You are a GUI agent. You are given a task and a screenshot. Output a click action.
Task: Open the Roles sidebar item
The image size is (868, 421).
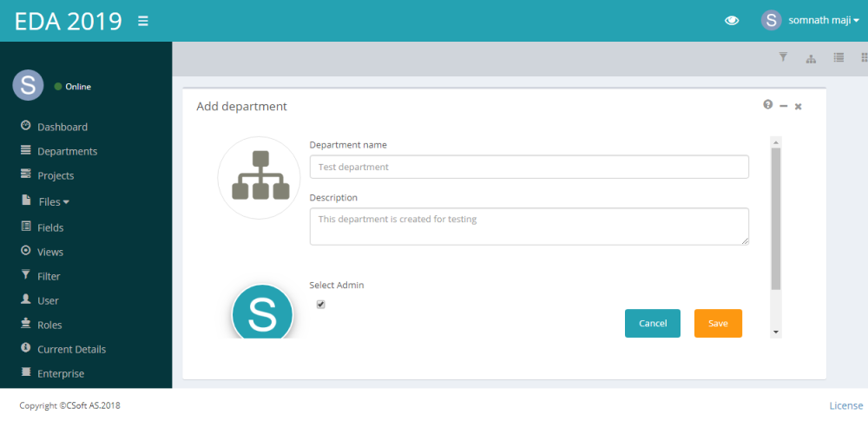49,325
